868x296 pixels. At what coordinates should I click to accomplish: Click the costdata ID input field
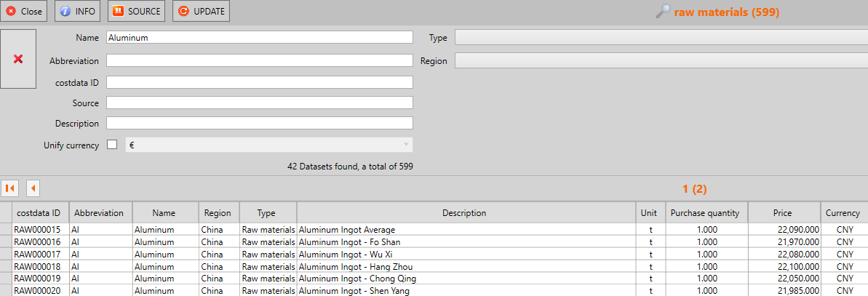click(260, 82)
